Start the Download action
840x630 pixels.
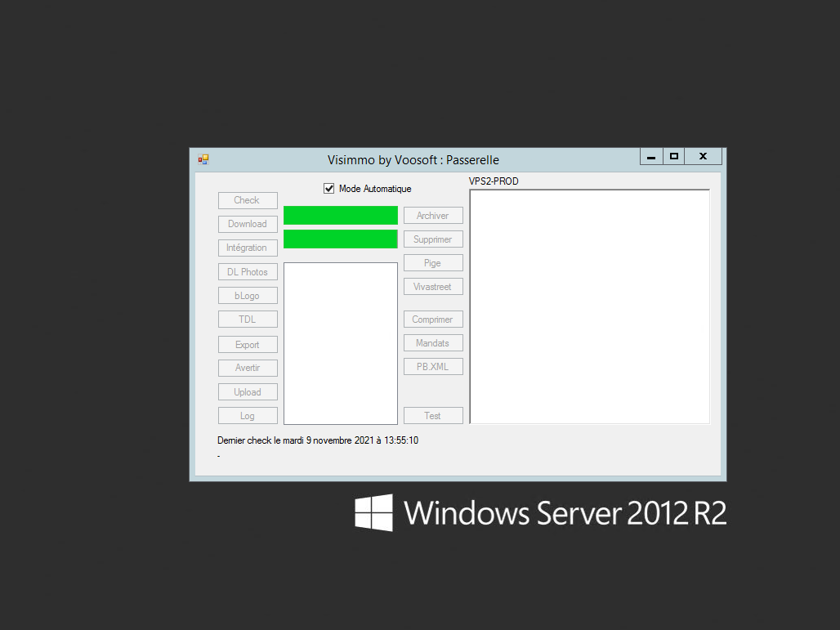tap(248, 224)
